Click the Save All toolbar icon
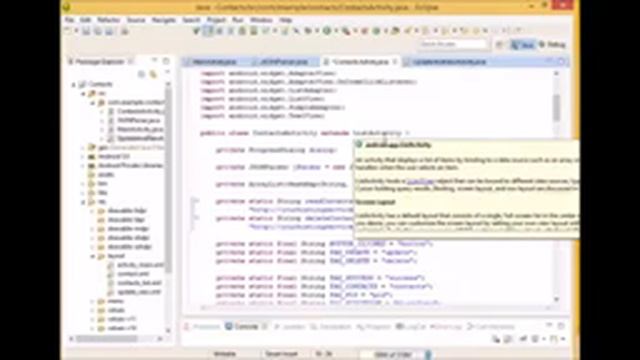The image size is (640, 360). click(98, 31)
